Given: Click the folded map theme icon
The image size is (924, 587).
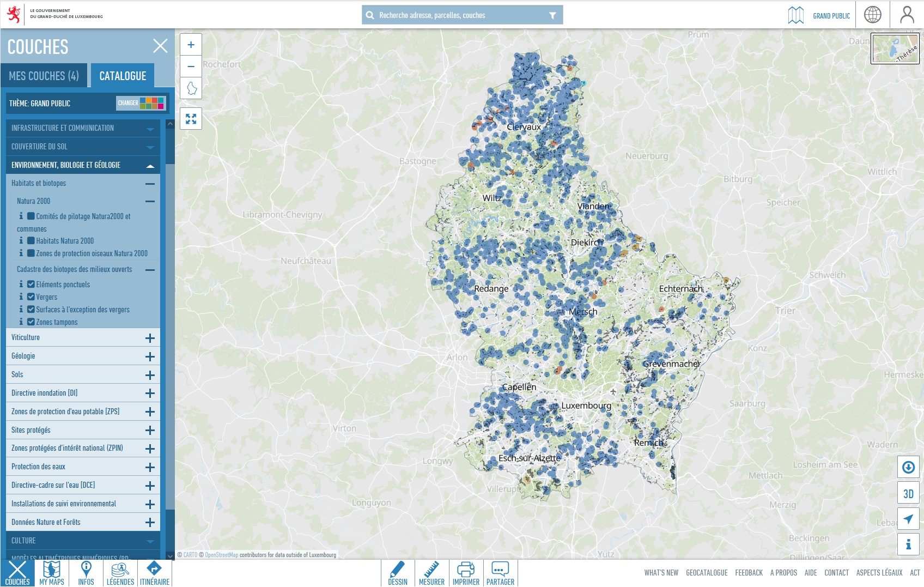Looking at the screenshot, I should (796, 15).
